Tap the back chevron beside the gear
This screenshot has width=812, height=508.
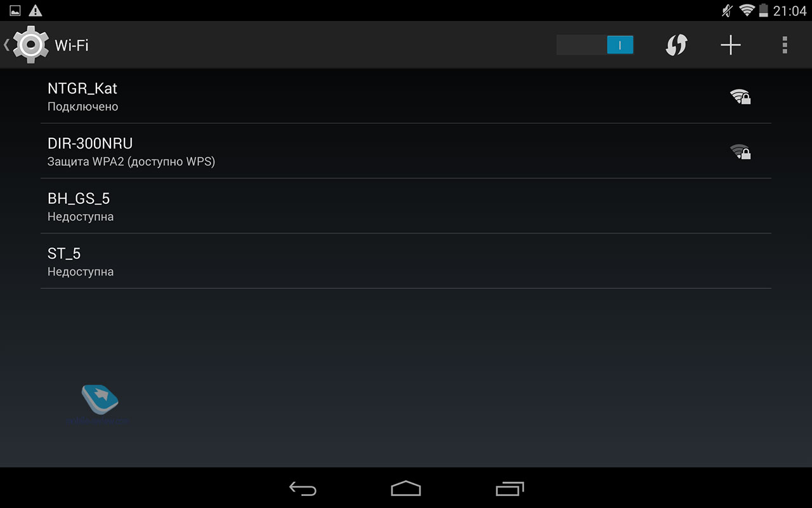click(6, 45)
